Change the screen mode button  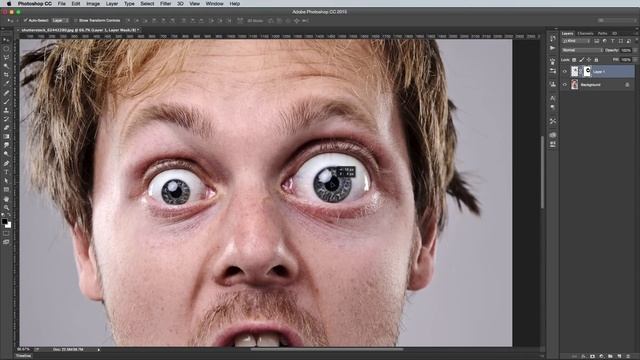coord(6,242)
